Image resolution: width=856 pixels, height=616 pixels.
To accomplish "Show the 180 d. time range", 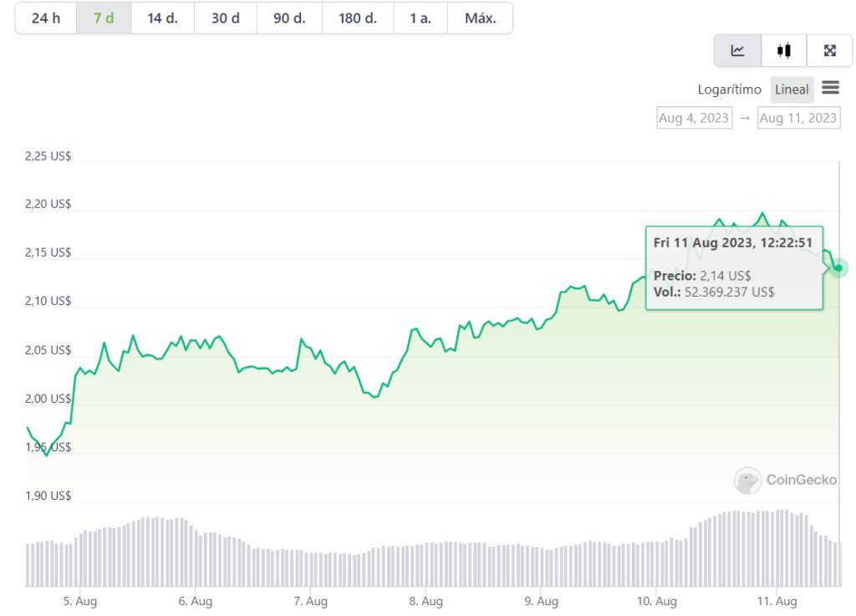I will (x=358, y=18).
